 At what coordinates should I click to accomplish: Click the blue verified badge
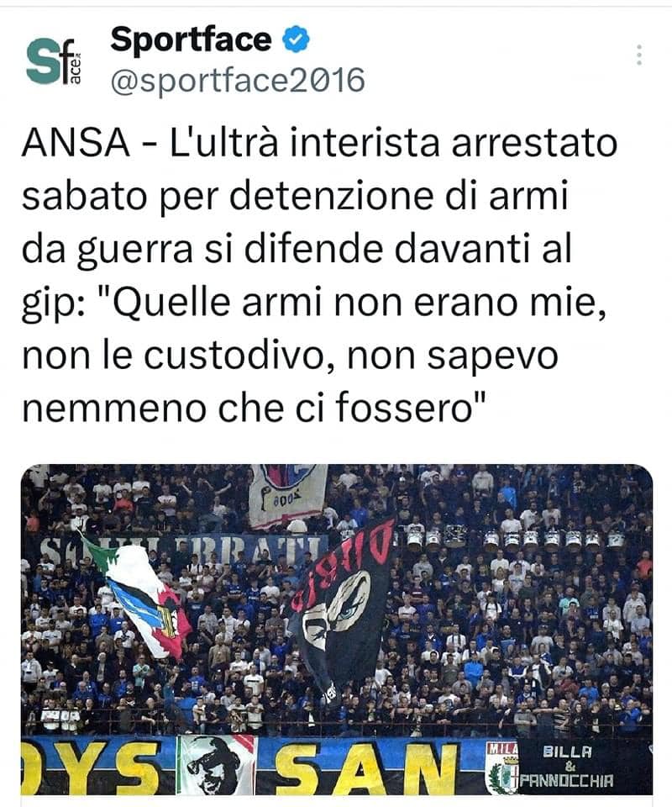(x=297, y=40)
